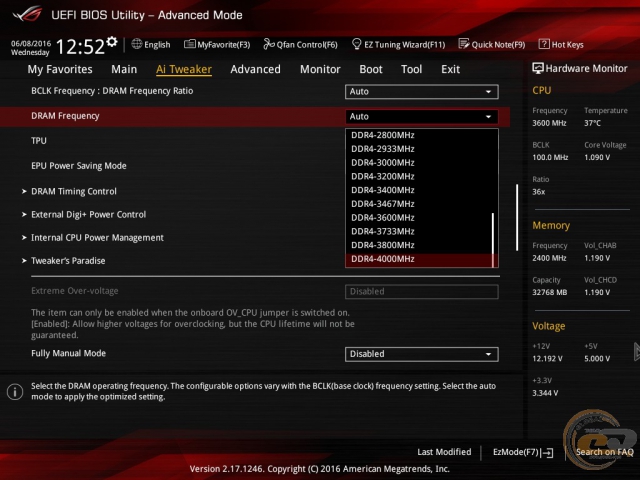Viewport: 640px width, 480px height.
Task: Choose DDR4-3800MHz frequency
Action: 418,245
